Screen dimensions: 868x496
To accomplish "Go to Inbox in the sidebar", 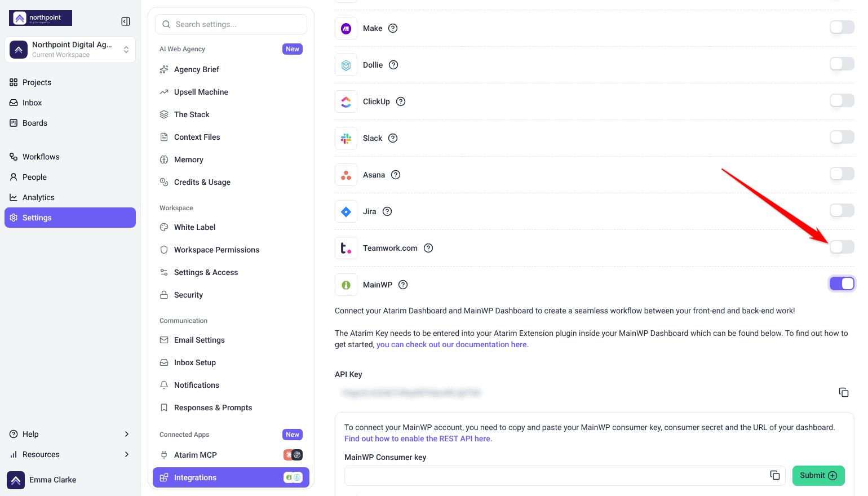I will pyautogui.click(x=70, y=103).
